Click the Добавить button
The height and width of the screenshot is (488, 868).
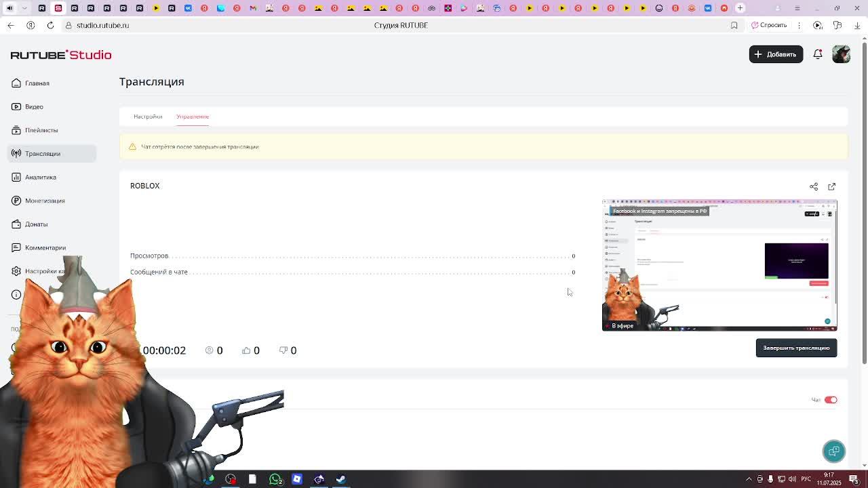point(776,54)
